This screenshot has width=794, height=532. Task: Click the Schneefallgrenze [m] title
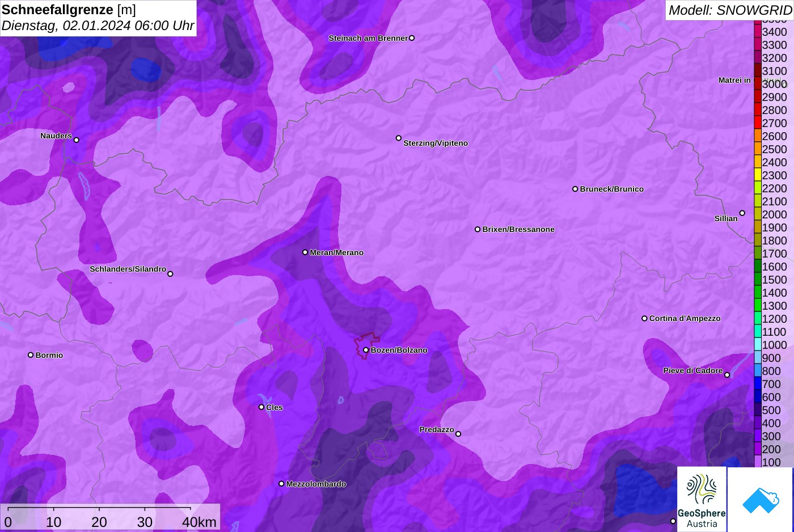coord(69,10)
